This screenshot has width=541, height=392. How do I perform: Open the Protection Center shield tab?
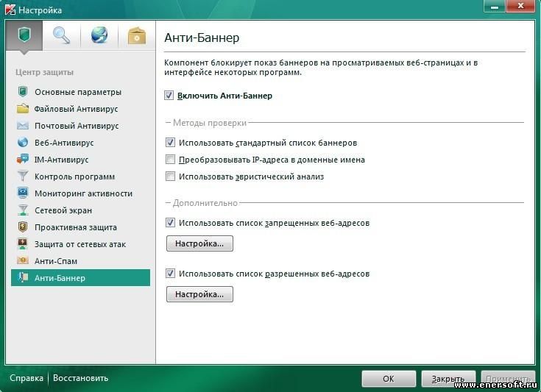(x=24, y=35)
